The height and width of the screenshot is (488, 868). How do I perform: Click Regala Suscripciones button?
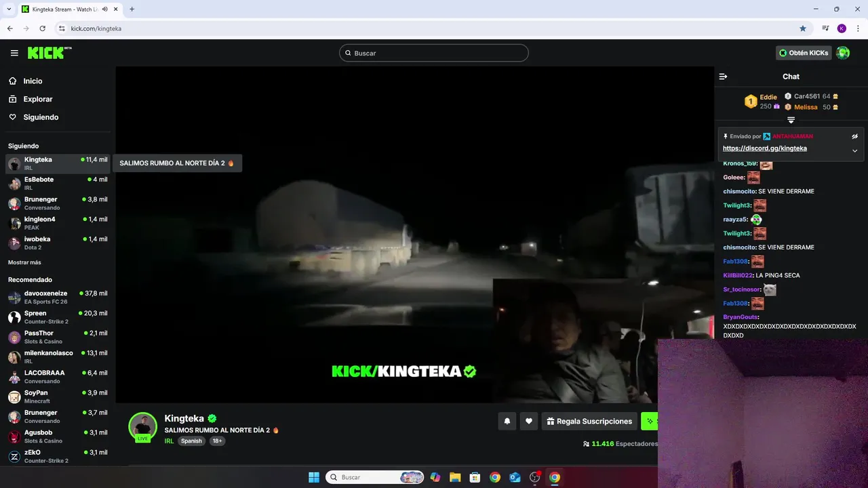tap(589, 421)
